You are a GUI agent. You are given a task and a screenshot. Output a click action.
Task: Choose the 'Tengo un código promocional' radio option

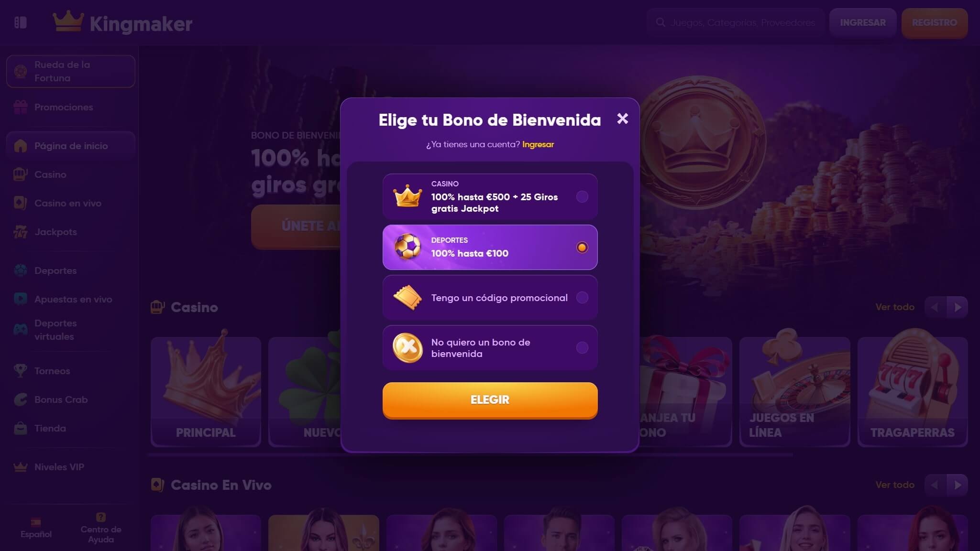pos(582,298)
